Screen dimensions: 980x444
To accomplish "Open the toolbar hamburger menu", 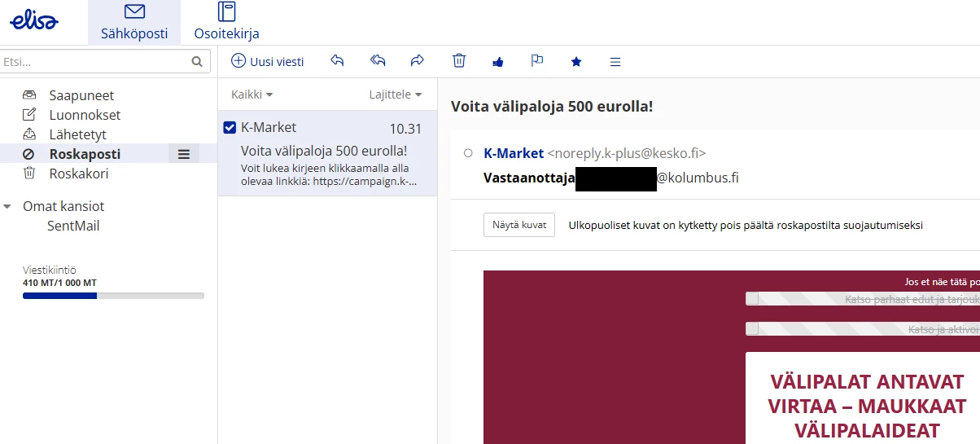I will point(615,62).
